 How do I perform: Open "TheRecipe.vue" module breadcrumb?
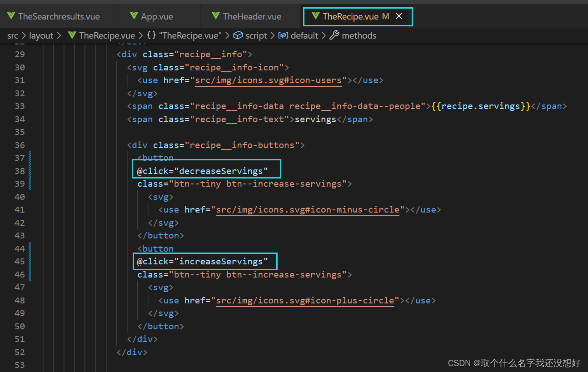(190, 35)
